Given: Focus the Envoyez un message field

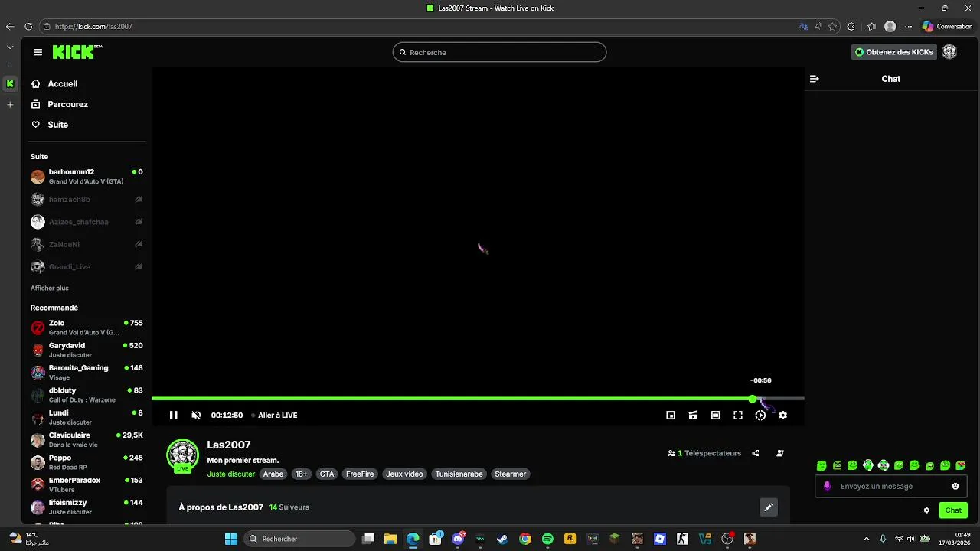Looking at the screenshot, I should pos(892,486).
